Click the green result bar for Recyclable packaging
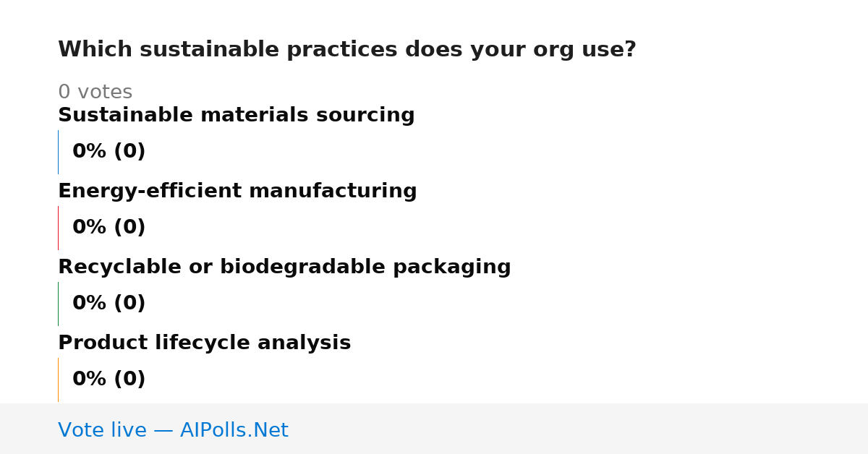 click(x=58, y=304)
